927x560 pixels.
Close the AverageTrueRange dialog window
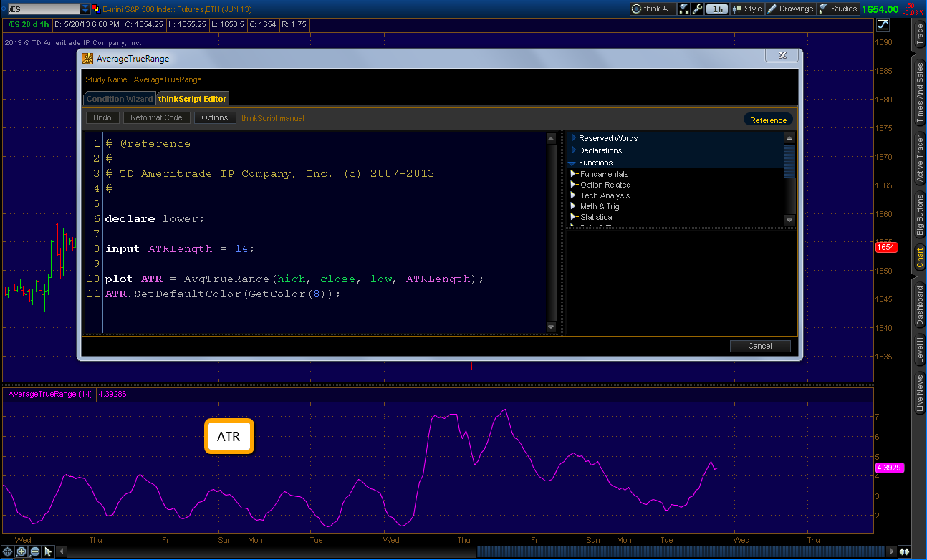point(782,55)
